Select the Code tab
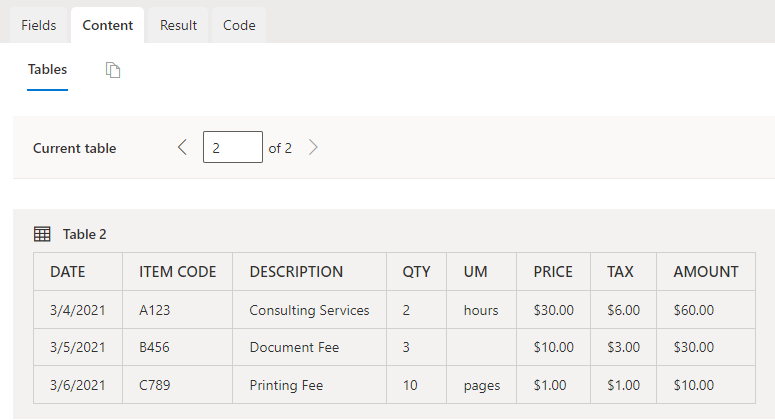This screenshot has height=420, width=775. click(239, 25)
